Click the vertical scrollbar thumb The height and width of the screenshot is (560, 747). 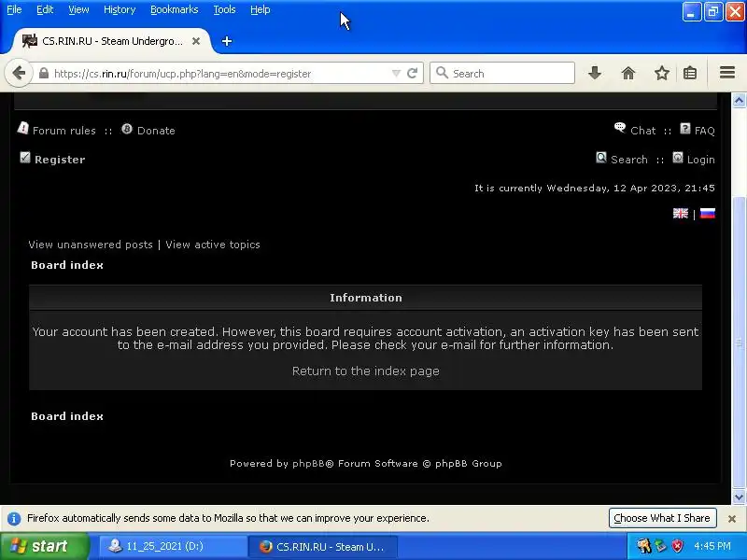click(x=739, y=342)
